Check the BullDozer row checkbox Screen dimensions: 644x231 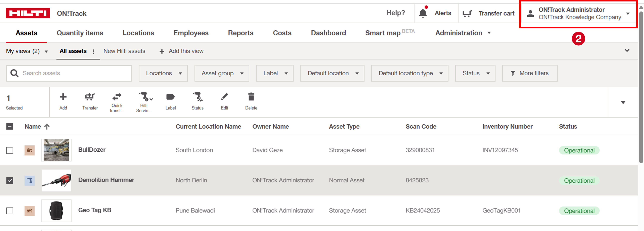click(x=10, y=150)
